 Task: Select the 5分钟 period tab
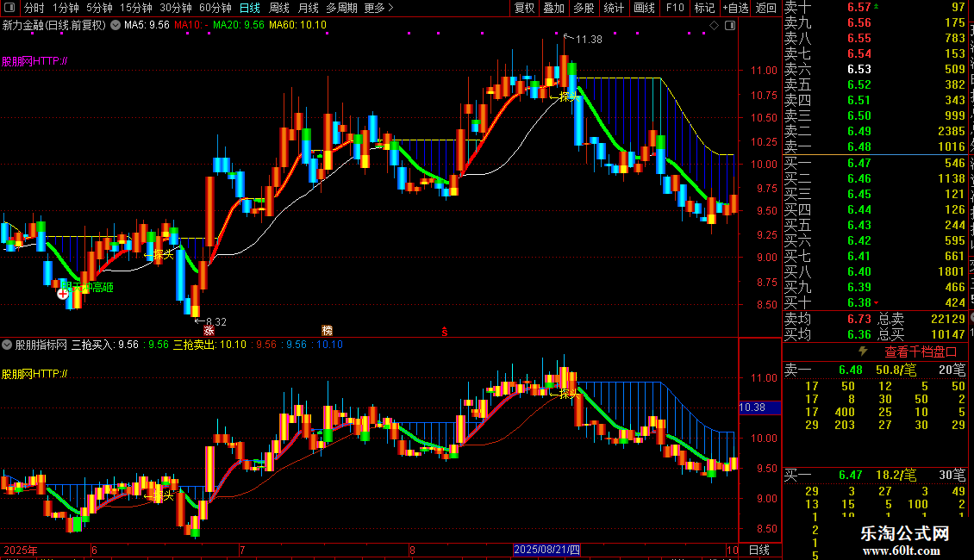99,8
